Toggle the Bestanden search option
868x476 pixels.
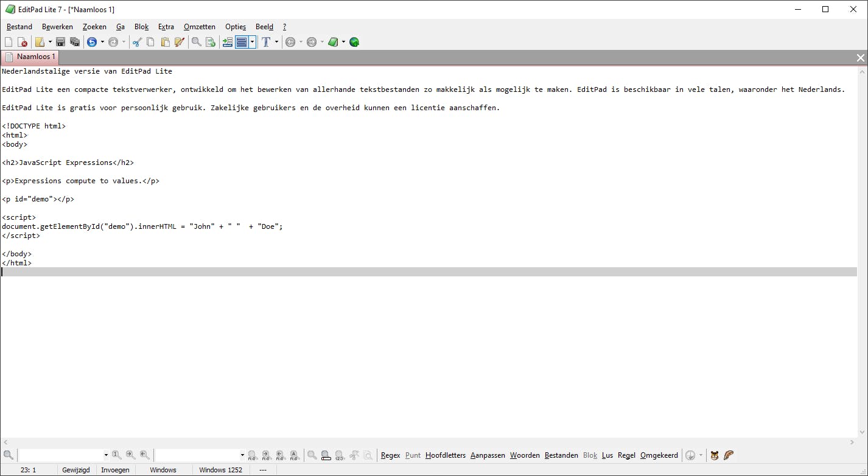561,455
